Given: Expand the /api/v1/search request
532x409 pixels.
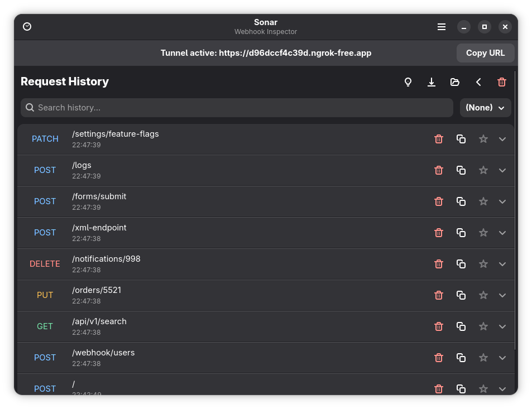Looking at the screenshot, I should (502, 326).
